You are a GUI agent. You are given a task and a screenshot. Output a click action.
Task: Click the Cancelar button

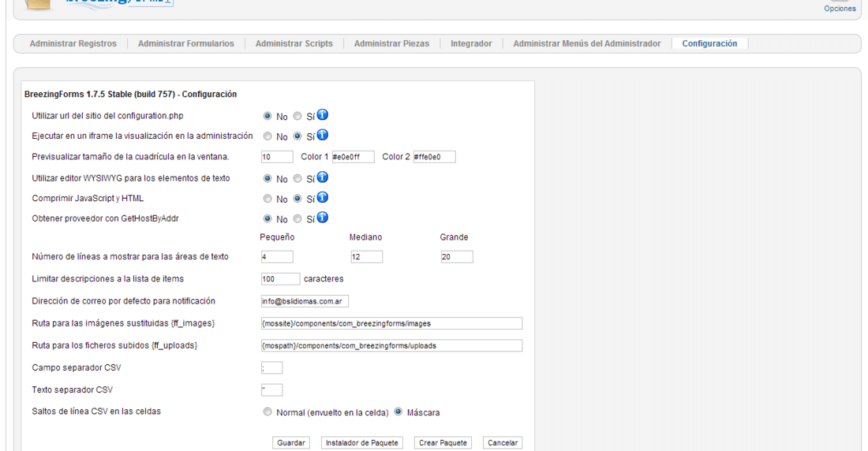503,442
